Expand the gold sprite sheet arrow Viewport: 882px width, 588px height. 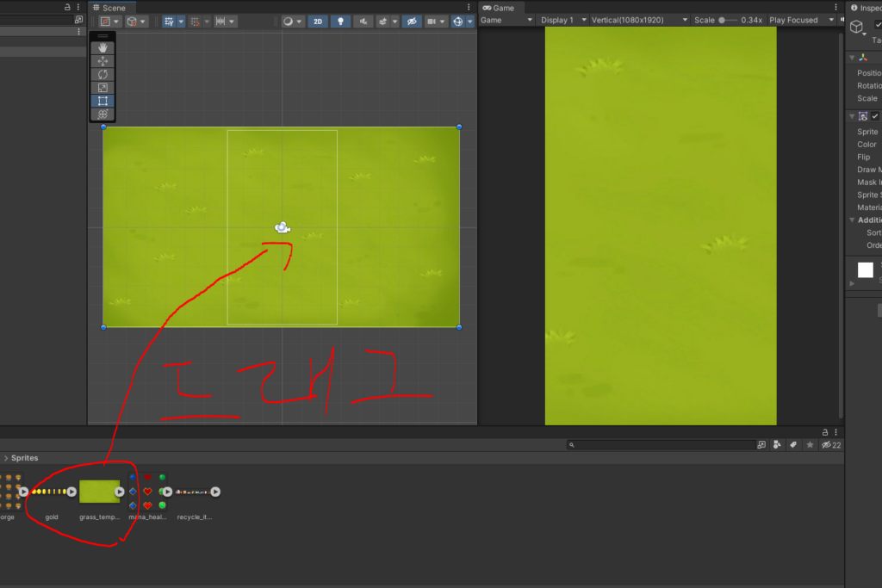coord(72,492)
